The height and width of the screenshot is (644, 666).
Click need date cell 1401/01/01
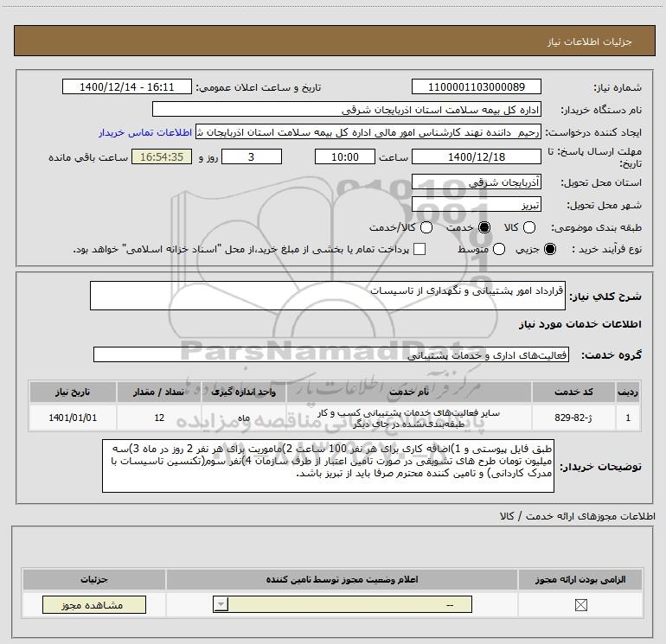(x=73, y=418)
